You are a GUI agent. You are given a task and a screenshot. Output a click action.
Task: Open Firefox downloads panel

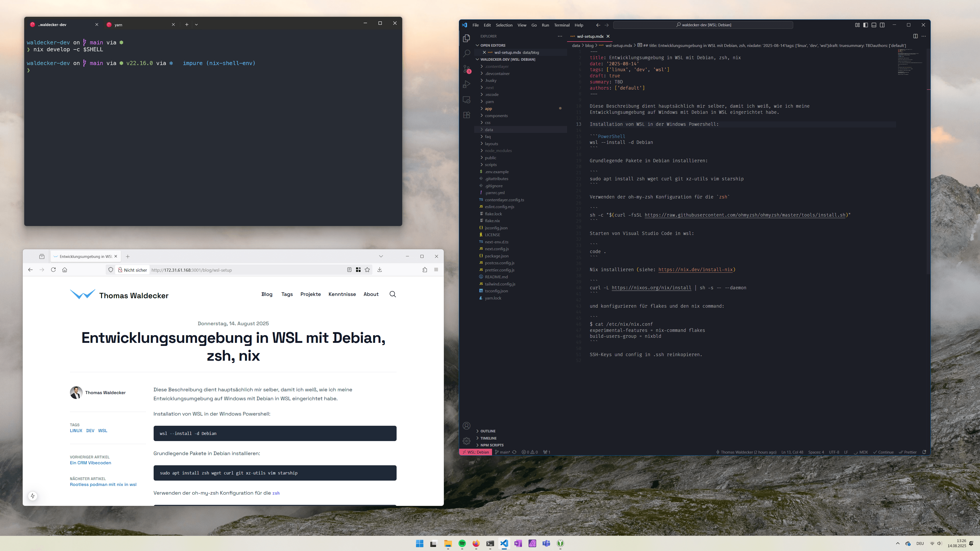click(x=379, y=270)
